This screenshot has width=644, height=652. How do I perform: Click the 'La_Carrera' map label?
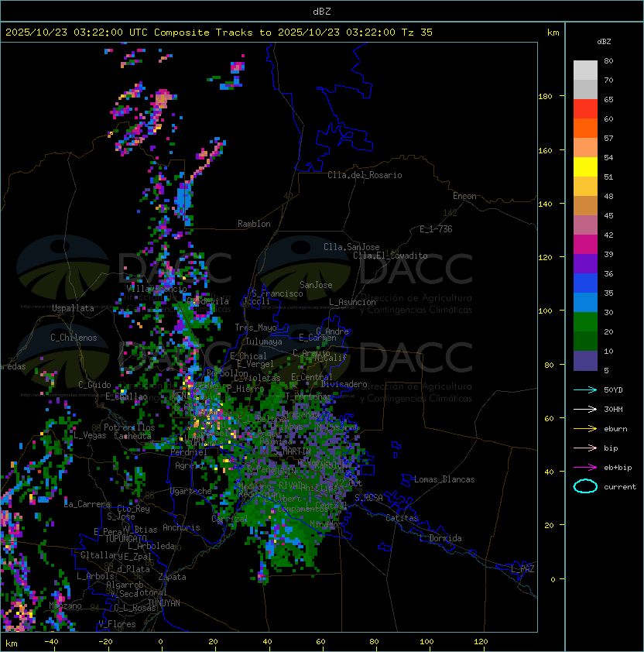pyautogui.click(x=87, y=504)
